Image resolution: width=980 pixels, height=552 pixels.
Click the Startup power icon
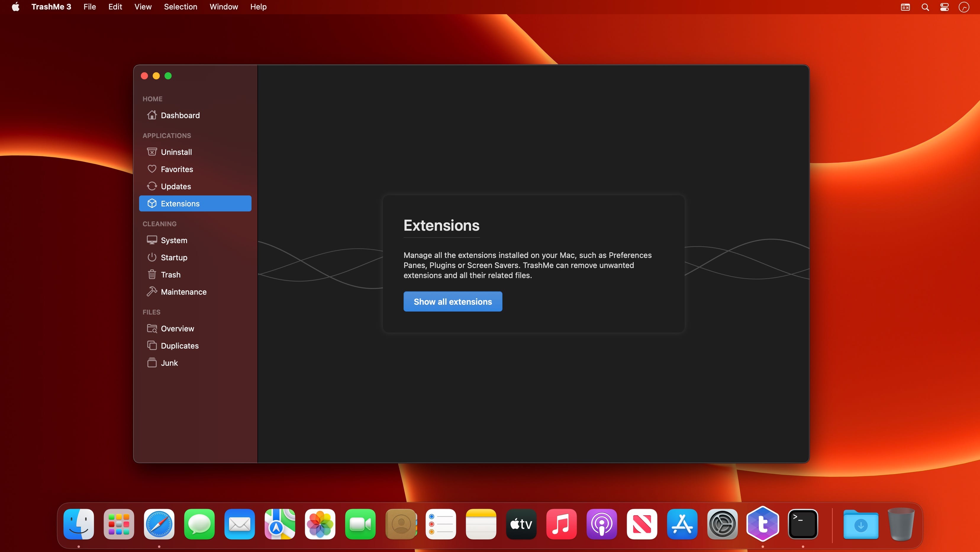click(152, 257)
